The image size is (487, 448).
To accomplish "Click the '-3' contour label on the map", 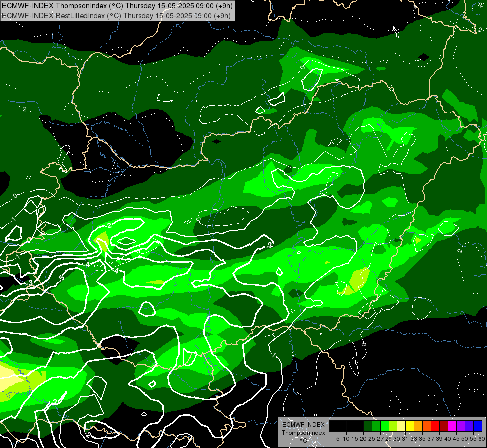I will coord(29,283).
